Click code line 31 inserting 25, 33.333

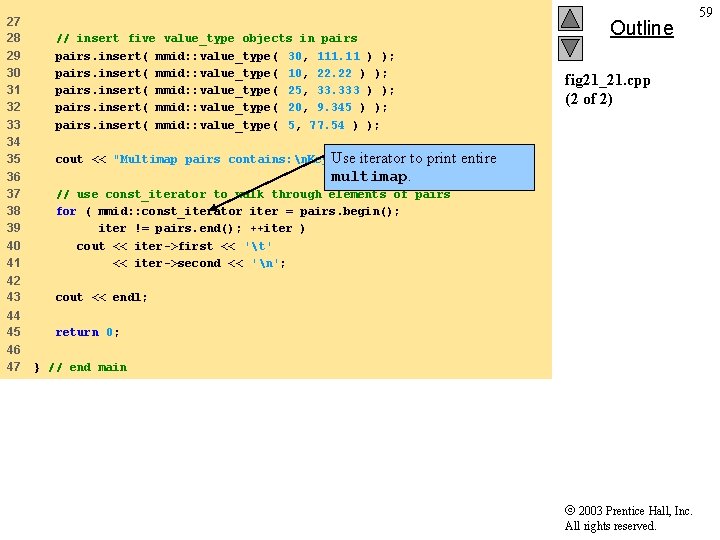(x=225, y=90)
